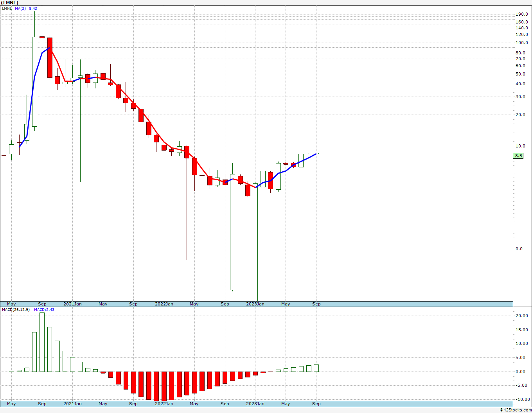Select the MACD:2.43 value label
This screenshot has height=413, width=532.
tap(44, 310)
